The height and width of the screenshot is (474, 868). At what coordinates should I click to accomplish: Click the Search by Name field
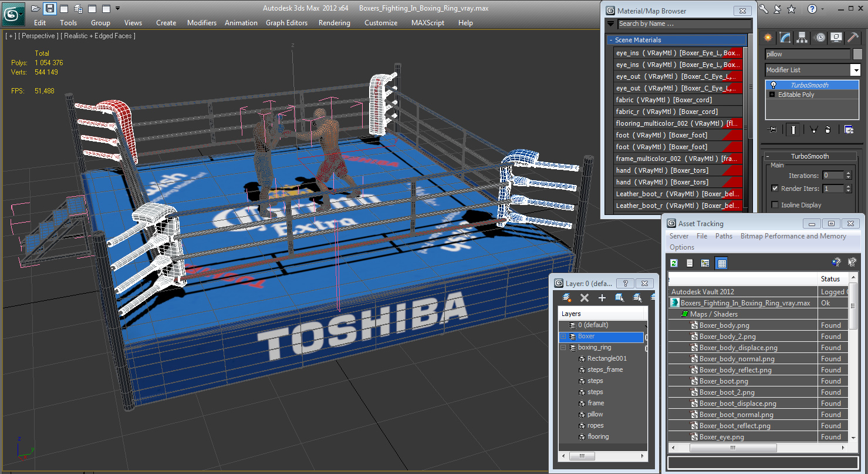pos(684,23)
